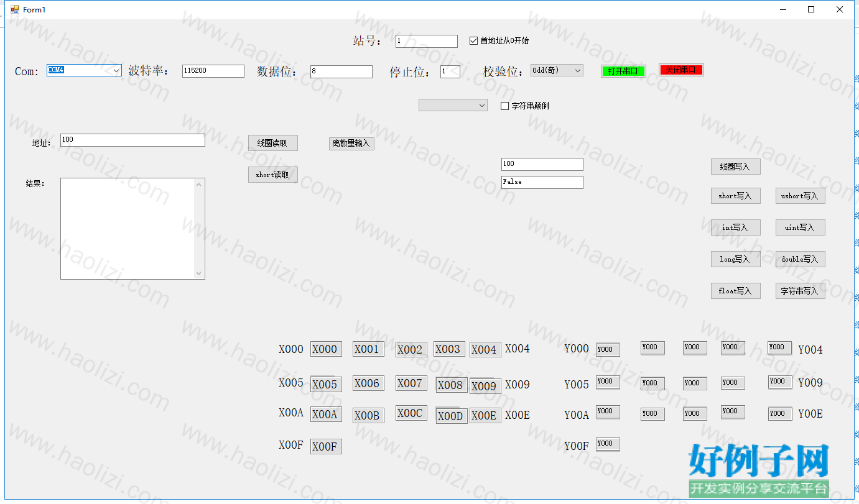Viewport: 859px width, 504px height.
Task: Click the Y000 button beside the Y00E label
Action: [x=780, y=414]
